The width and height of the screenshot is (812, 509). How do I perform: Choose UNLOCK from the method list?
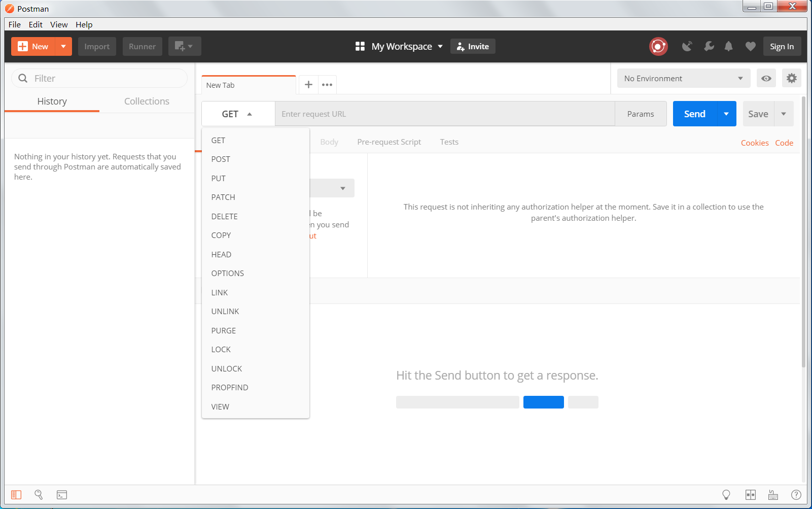[x=256, y=368]
